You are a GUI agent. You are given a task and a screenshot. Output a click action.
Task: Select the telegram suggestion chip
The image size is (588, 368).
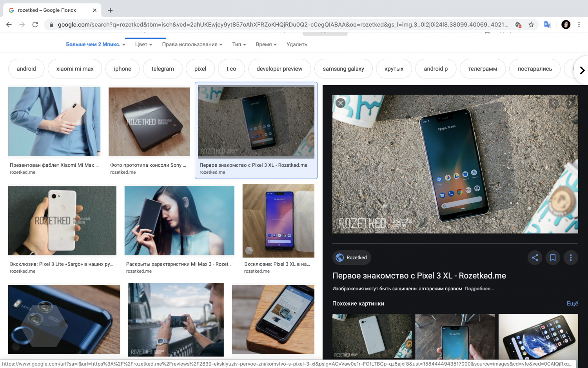click(x=163, y=69)
